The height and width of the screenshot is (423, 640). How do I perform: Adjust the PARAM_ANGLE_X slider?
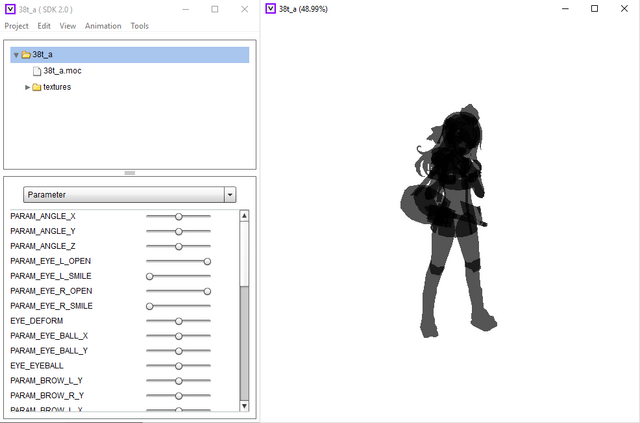[x=178, y=216]
